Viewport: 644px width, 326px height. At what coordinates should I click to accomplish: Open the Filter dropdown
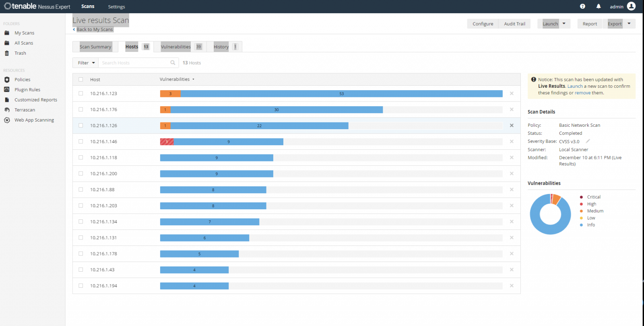pyautogui.click(x=86, y=63)
